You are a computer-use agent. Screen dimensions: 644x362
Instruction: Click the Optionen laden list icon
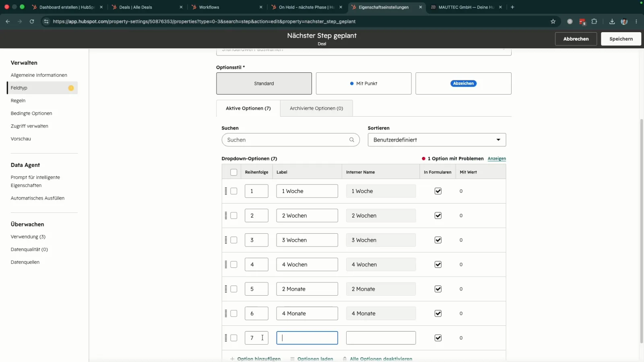point(293,359)
